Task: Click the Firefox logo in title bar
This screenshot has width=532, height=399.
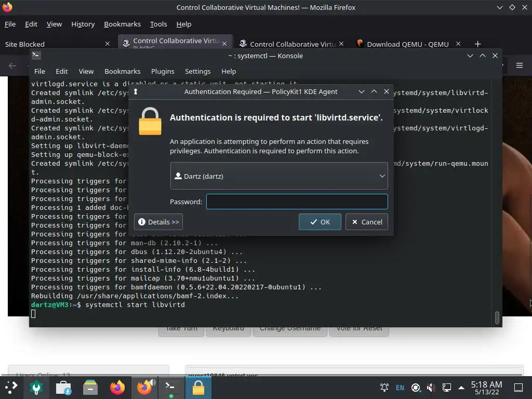Action: point(7,7)
